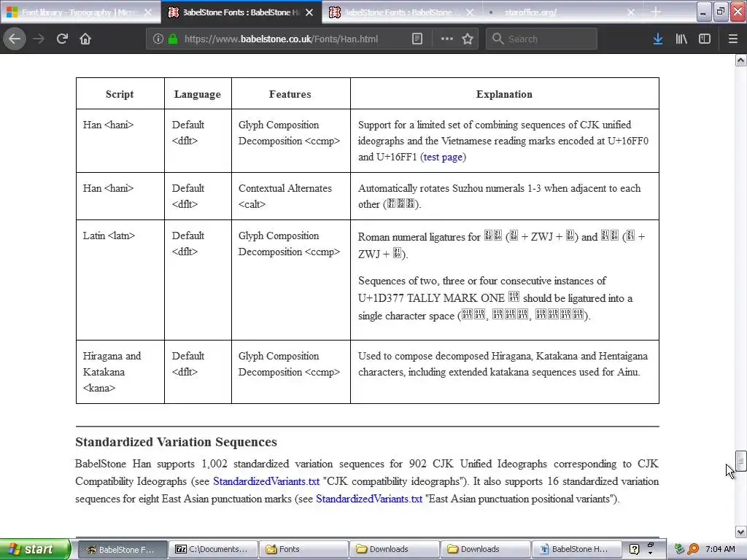747x560 pixels.
Task: Close the second BabelStone Fonts tab
Action: point(470,12)
